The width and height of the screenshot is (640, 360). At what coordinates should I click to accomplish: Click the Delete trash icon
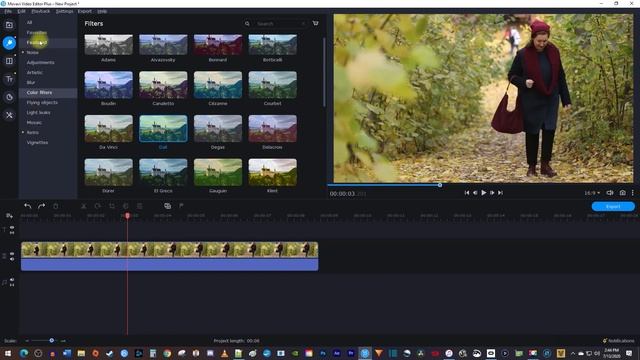[x=56, y=206]
